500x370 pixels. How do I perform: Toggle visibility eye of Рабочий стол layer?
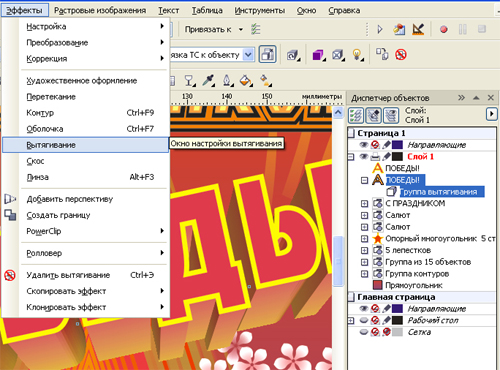coord(364,320)
